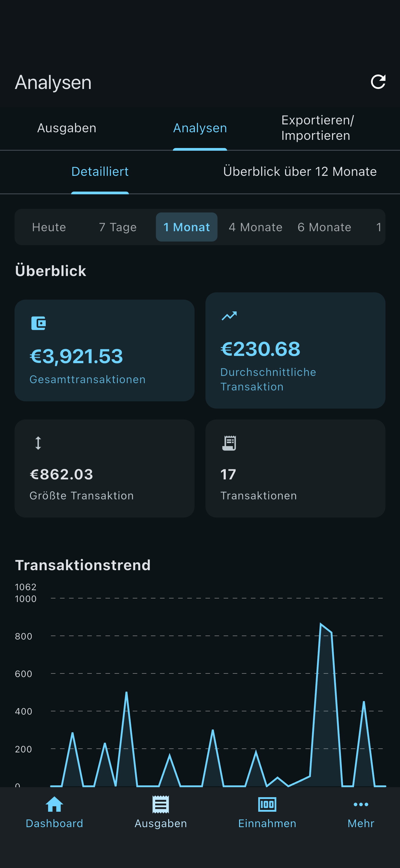Enable the 4 Monate time range

click(255, 227)
